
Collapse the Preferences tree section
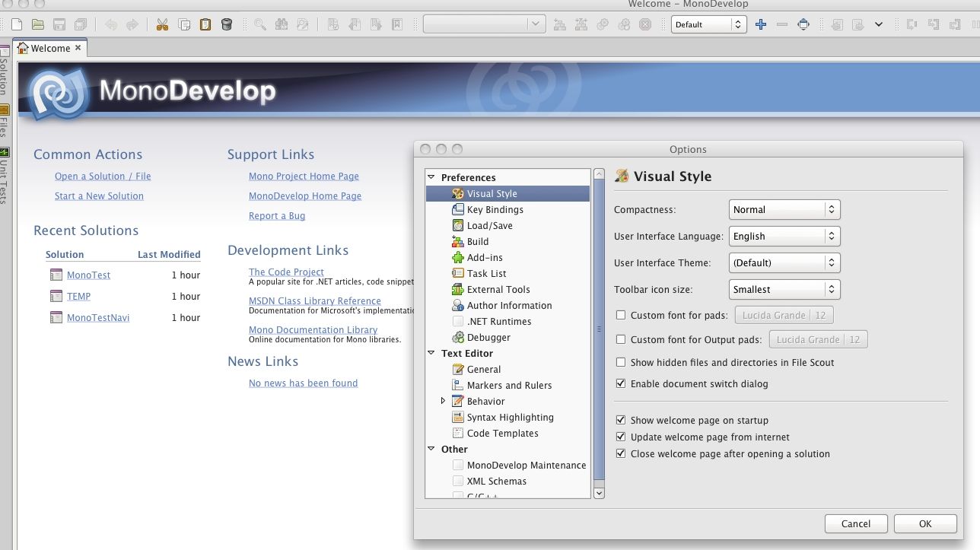(x=431, y=177)
